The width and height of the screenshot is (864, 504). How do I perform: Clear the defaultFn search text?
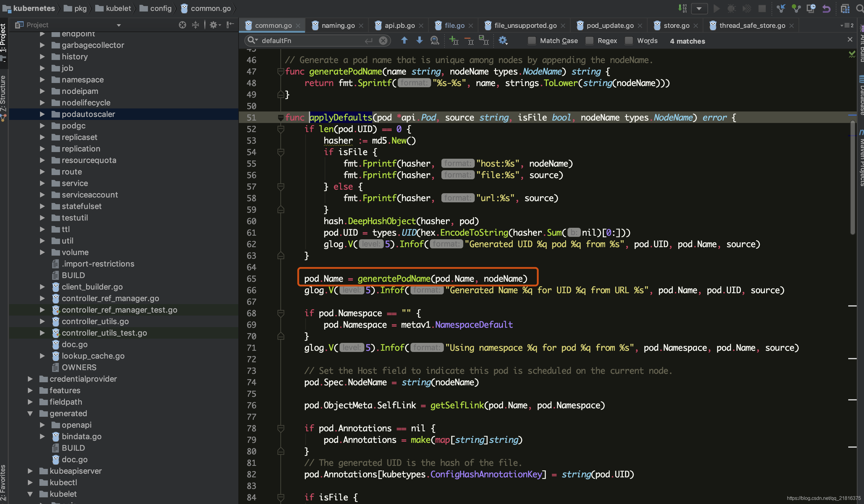pos(383,41)
